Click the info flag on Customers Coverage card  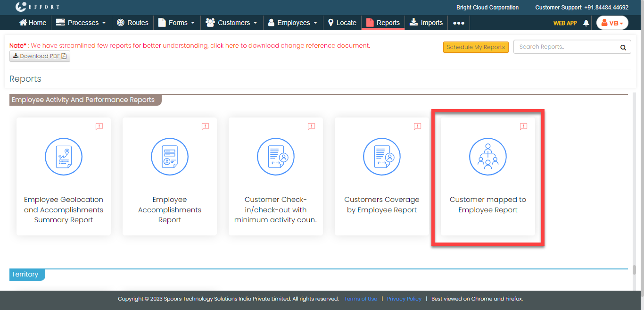417,126
